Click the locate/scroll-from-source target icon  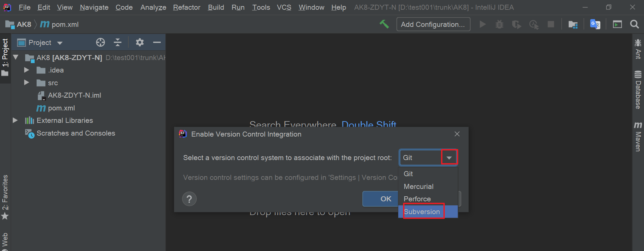[x=100, y=42]
